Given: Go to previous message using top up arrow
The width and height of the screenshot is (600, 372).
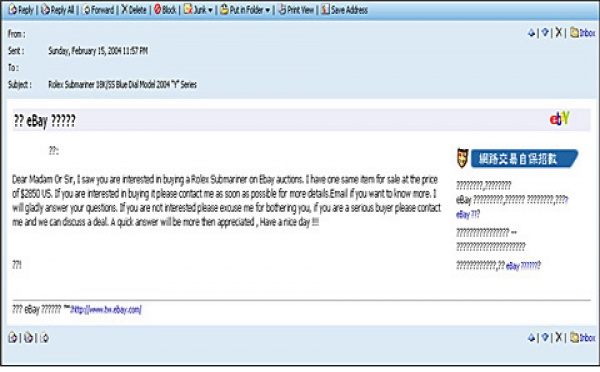Looking at the screenshot, I should 531,33.
